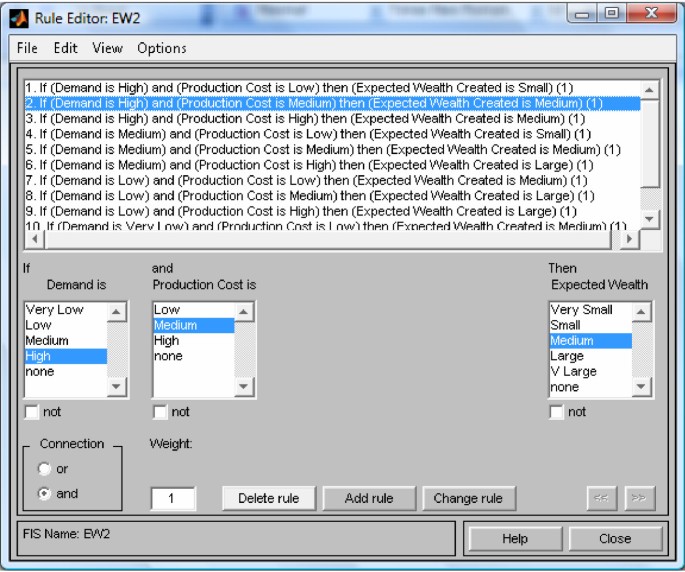Click Production Cost list scroll up arrow
The height and width of the screenshot is (572, 685).
point(244,312)
